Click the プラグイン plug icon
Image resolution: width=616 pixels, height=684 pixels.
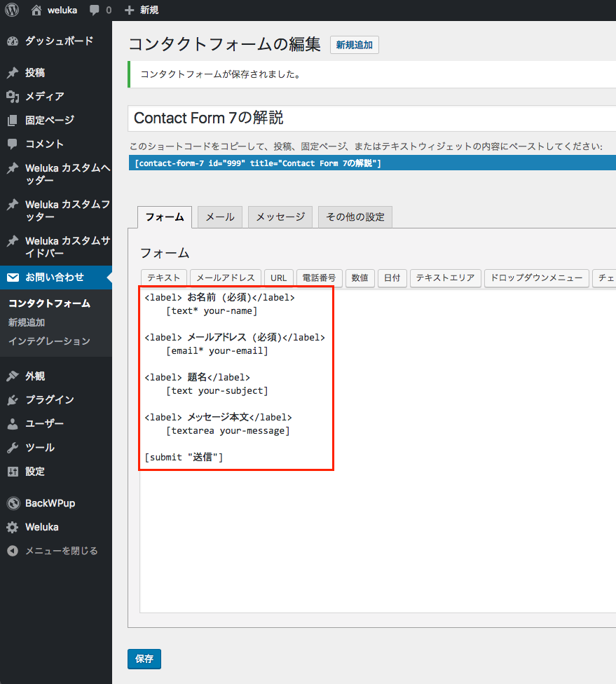tap(13, 400)
